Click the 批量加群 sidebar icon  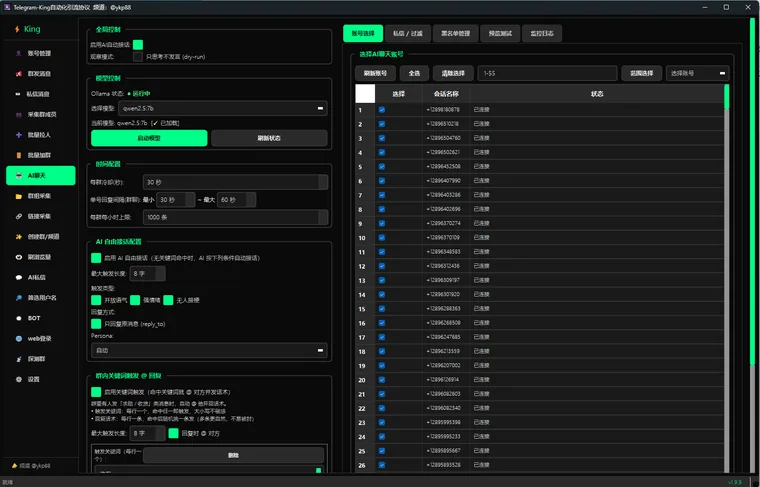(x=18, y=155)
